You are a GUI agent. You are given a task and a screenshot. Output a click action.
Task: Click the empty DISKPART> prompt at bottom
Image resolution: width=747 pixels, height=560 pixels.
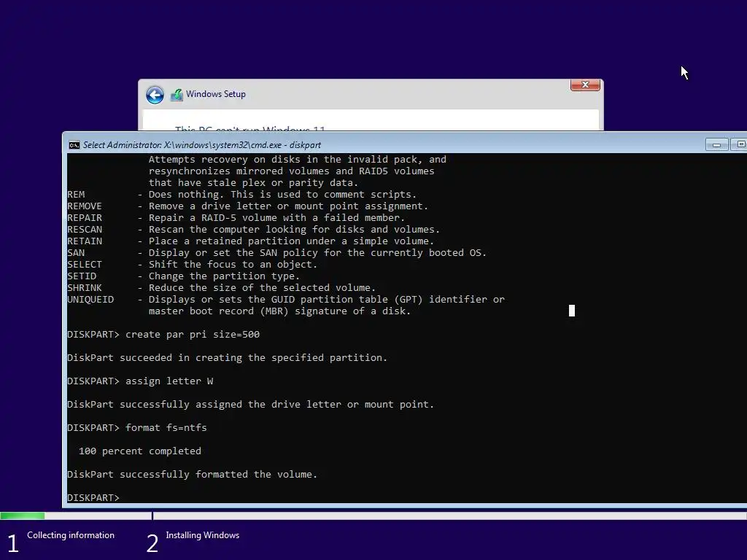(x=93, y=497)
